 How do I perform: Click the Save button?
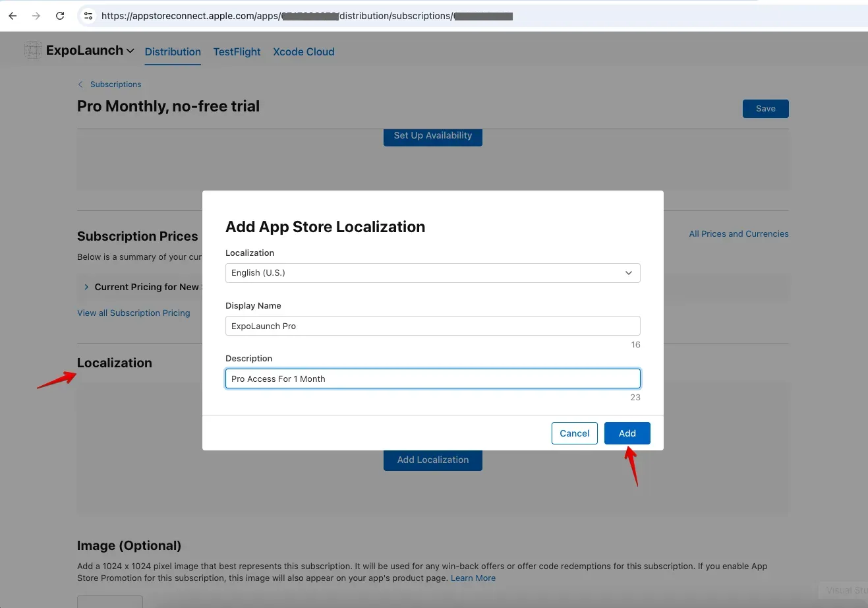click(x=765, y=109)
